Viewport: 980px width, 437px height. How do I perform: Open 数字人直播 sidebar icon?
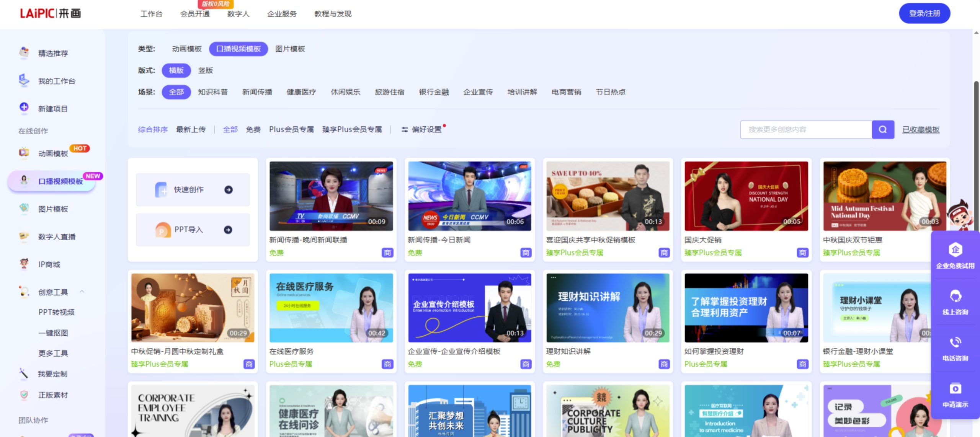click(x=24, y=236)
